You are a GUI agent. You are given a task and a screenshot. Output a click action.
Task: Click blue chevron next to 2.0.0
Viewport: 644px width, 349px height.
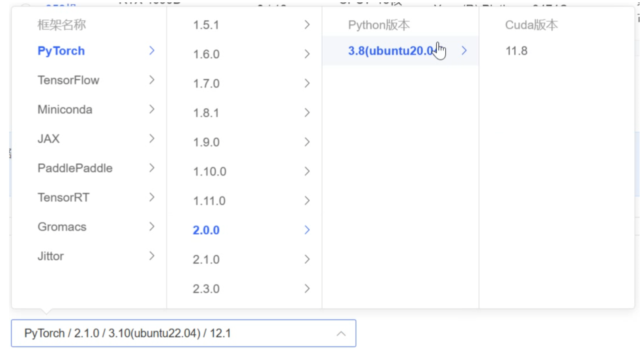[307, 230]
